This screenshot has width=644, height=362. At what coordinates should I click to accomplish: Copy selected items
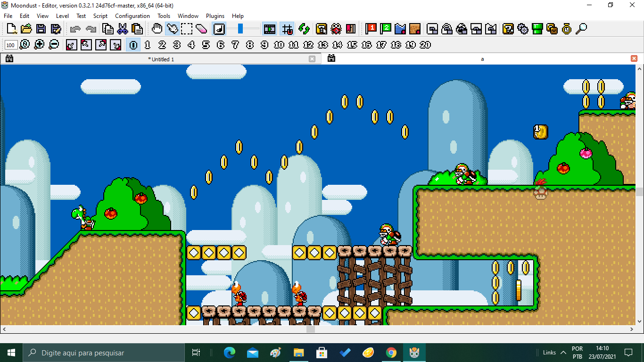[108, 29]
